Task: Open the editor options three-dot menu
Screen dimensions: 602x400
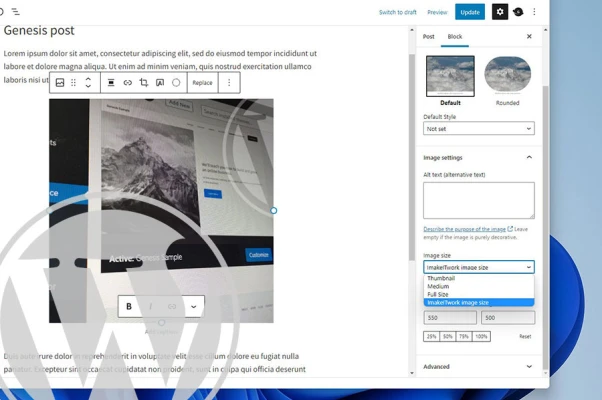Action: (x=534, y=12)
